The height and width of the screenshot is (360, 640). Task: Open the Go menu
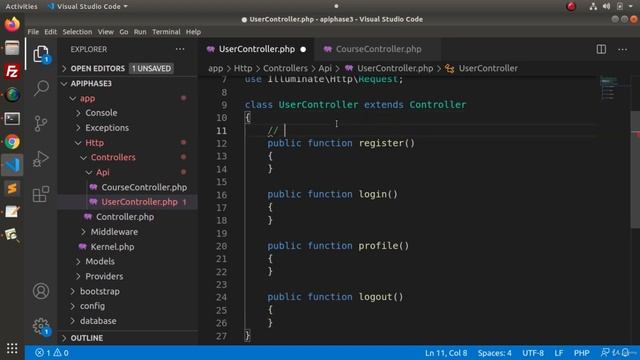coord(124,32)
